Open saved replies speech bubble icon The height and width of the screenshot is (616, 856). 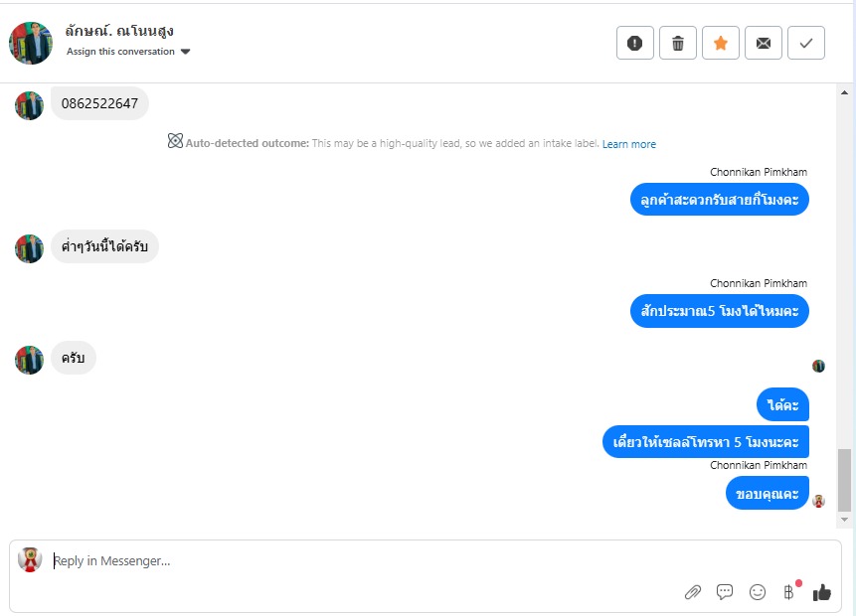(x=725, y=592)
